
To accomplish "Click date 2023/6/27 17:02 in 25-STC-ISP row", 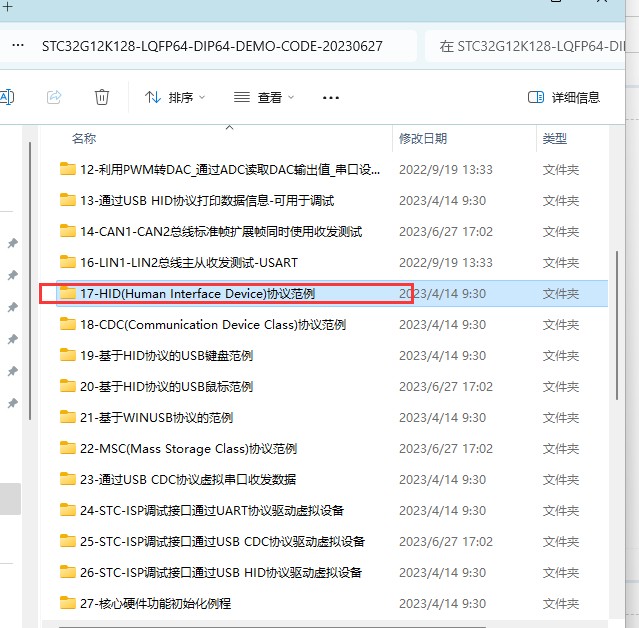I will pyautogui.click(x=446, y=542).
